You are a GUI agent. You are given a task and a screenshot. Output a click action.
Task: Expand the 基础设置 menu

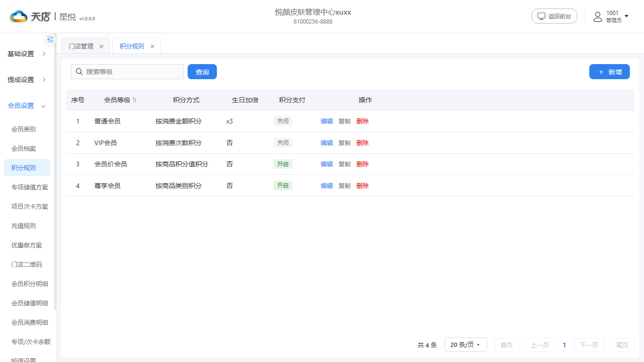pyautogui.click(x=27, y=54)
